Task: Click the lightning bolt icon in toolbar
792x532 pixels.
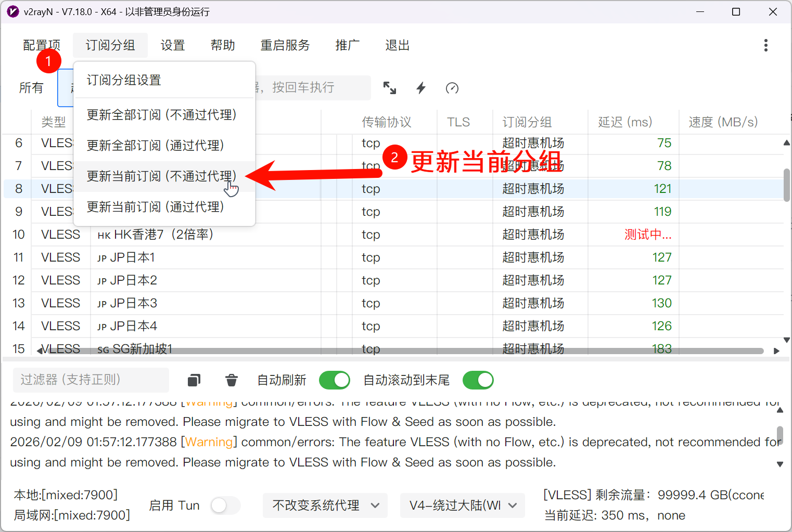Action: point(421,88)
